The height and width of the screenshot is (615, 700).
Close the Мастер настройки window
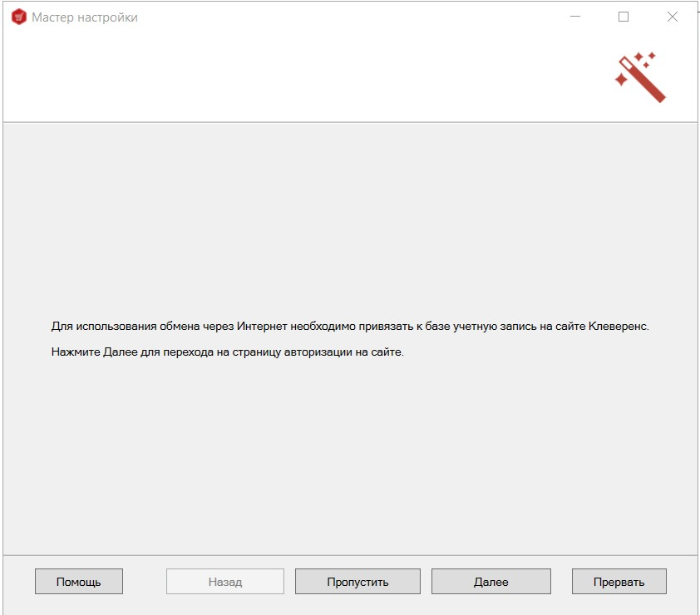point(673,17)
